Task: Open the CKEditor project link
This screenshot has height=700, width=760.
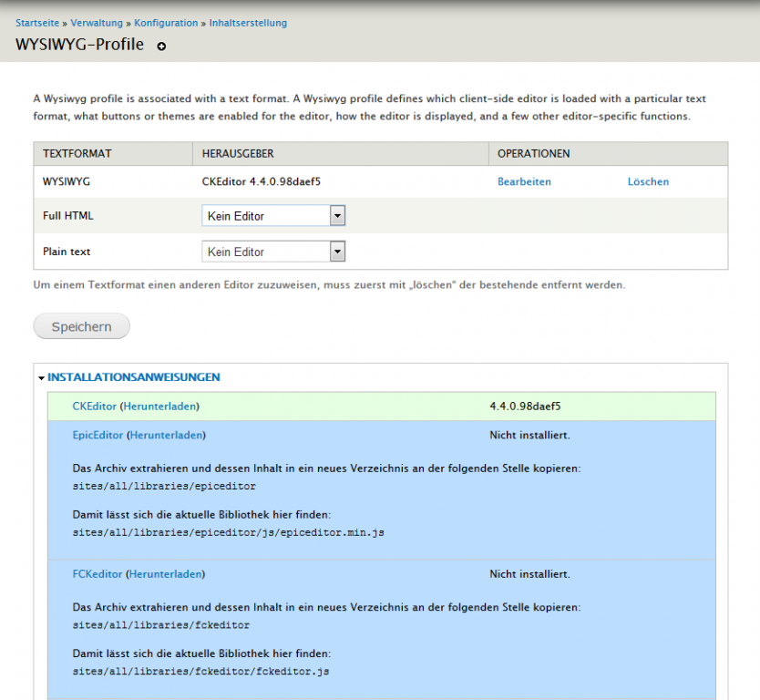Action: (94, 407)
